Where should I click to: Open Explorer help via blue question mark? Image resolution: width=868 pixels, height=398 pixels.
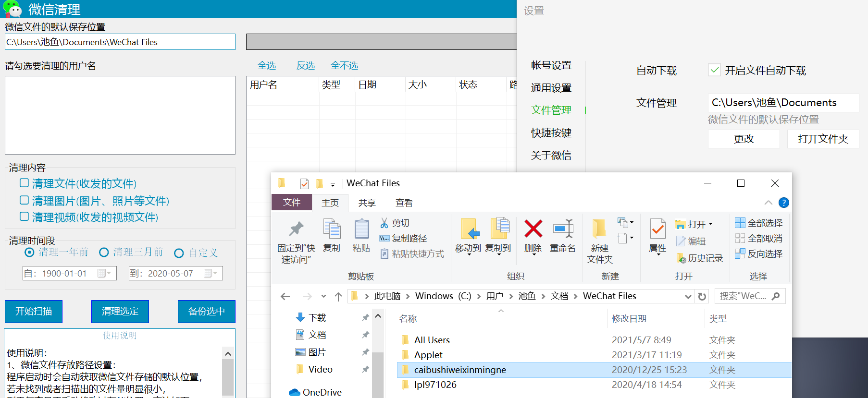[783, 203]
